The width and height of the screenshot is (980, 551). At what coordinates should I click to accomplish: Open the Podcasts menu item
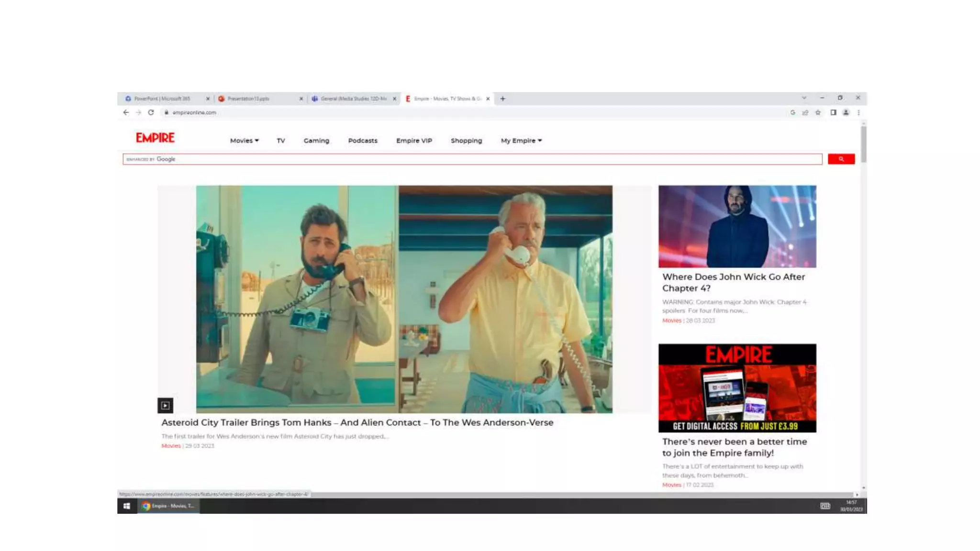pyautogui.click(x=362, y=141)
